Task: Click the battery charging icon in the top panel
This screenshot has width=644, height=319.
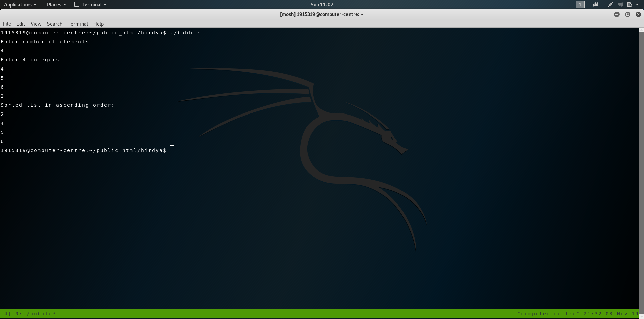Action: 629,4
